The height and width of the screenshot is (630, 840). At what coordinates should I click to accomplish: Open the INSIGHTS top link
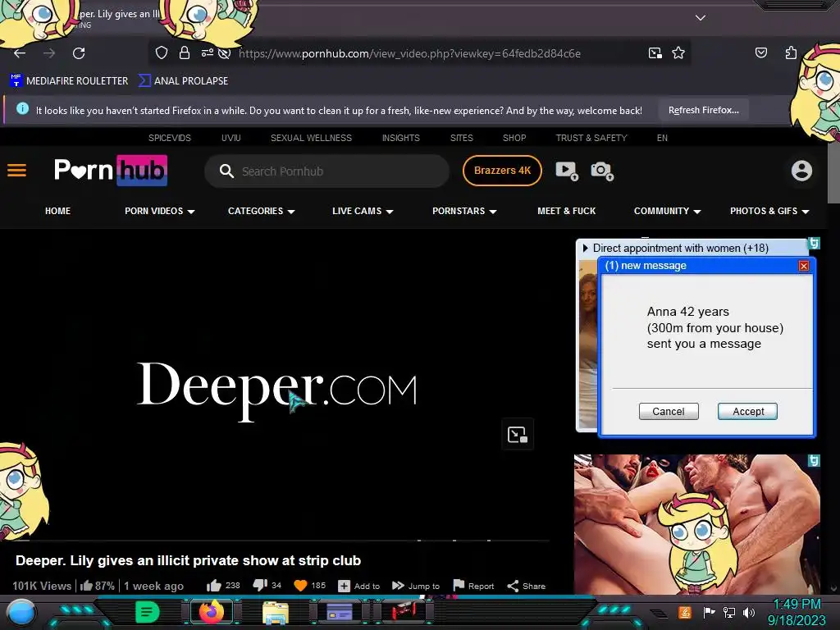400,138
